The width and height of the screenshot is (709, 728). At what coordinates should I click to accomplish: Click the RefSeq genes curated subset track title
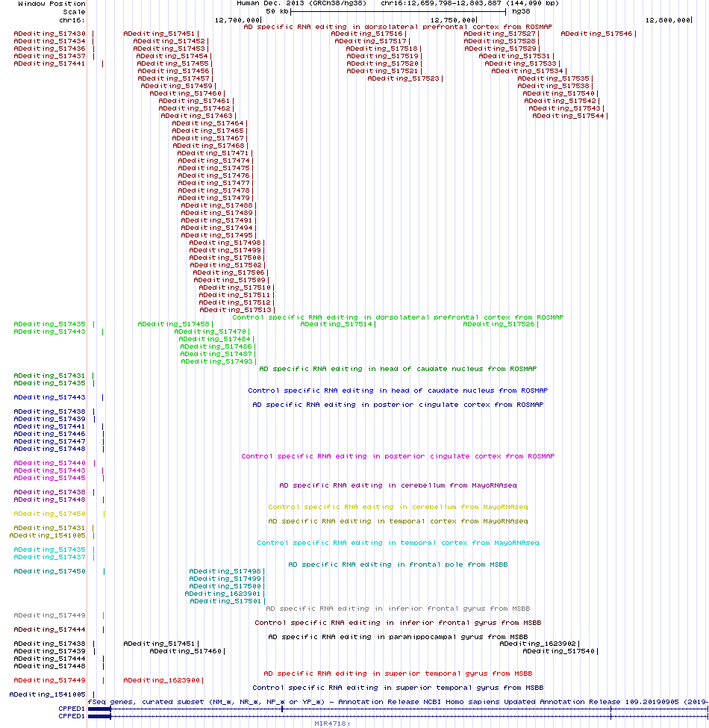pyautogui.click(x=398, y=702)
